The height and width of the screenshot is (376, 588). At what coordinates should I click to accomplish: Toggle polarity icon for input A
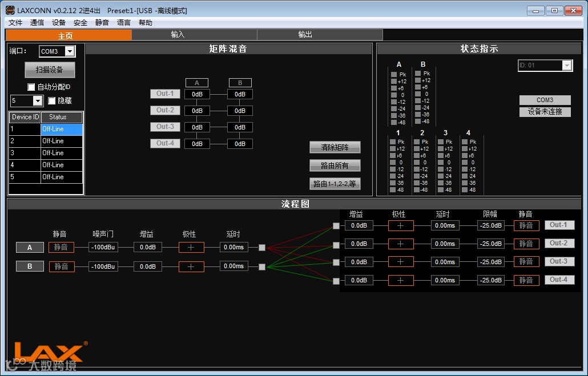point(191,248)
